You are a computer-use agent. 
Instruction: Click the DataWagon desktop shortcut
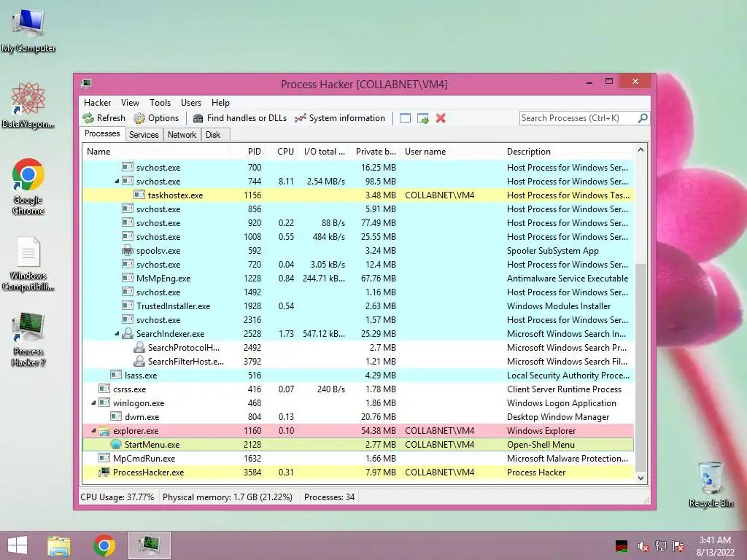pyautogui.click(x=28, y=106)
